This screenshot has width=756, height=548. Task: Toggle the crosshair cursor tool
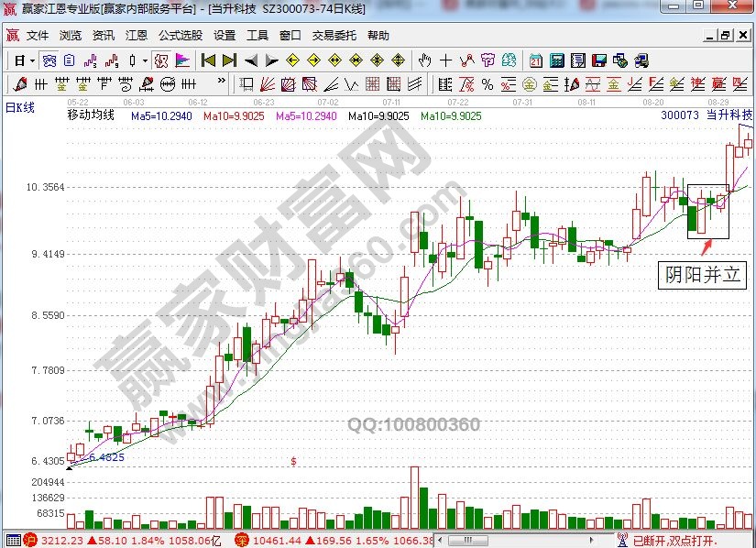[445, 61]
